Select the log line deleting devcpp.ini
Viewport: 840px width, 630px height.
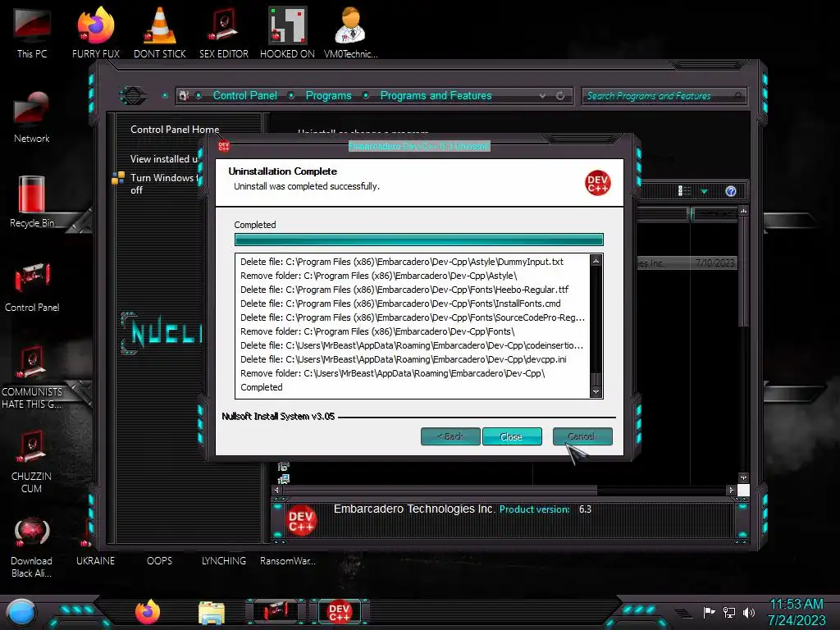click(404, 359)
